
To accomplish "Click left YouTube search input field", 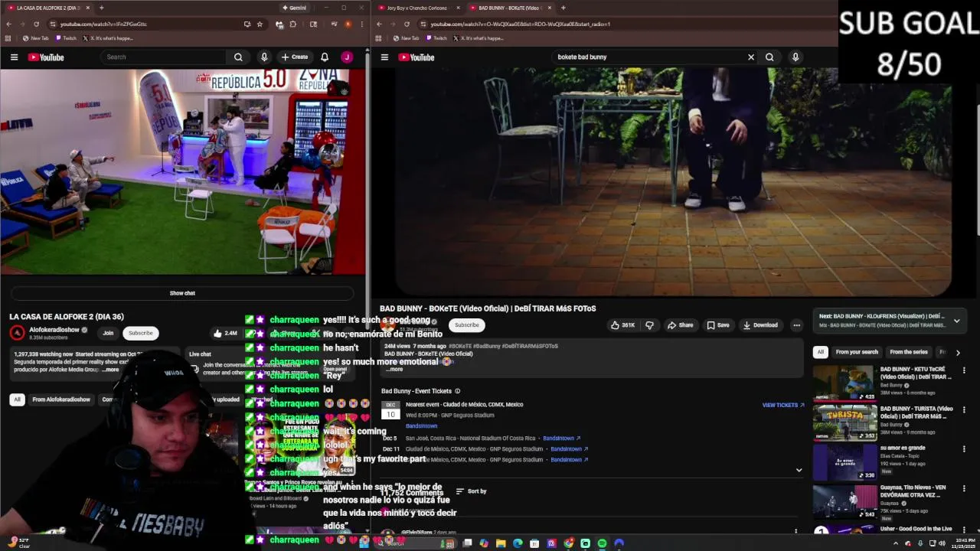I will tap(164, 57).
